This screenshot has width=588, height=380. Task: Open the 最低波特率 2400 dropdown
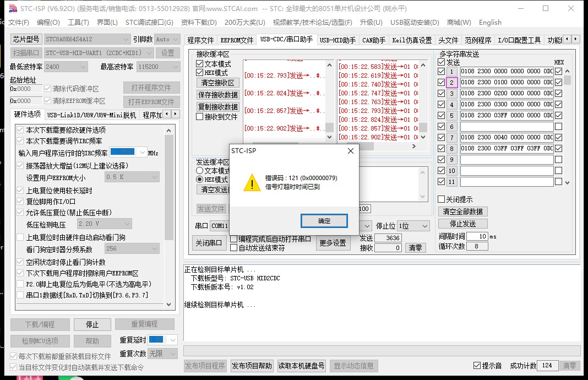click(83, 67)
